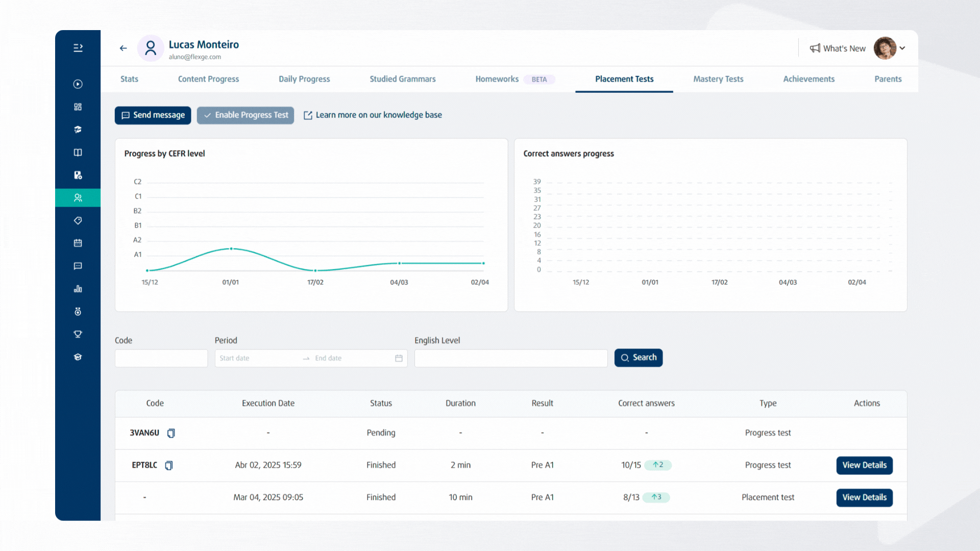Open the English Level combo box
This screenshot has width=980, height=551.
point(511,358)
